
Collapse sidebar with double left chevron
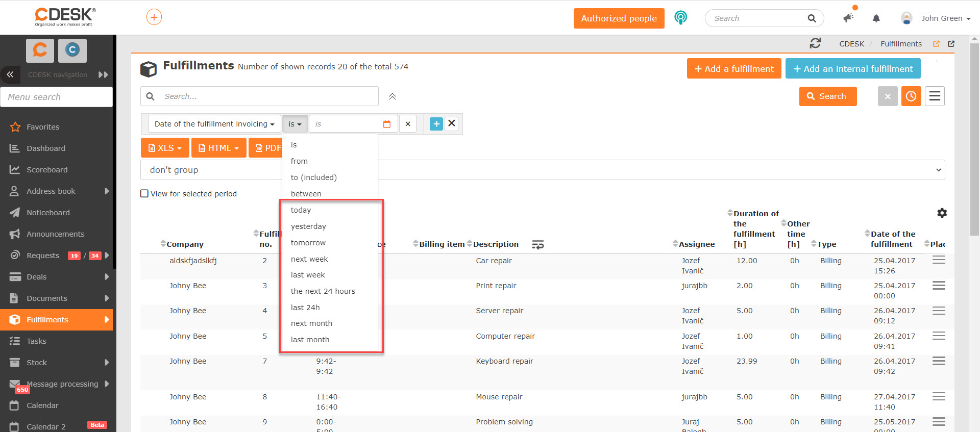[x=10, y=74]
